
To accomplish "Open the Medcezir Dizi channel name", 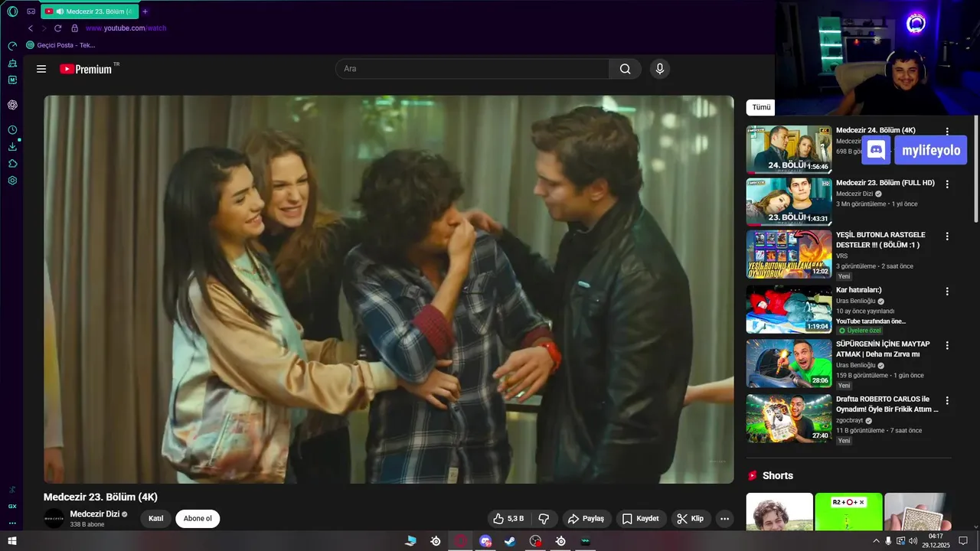I will tap(94, 514).
